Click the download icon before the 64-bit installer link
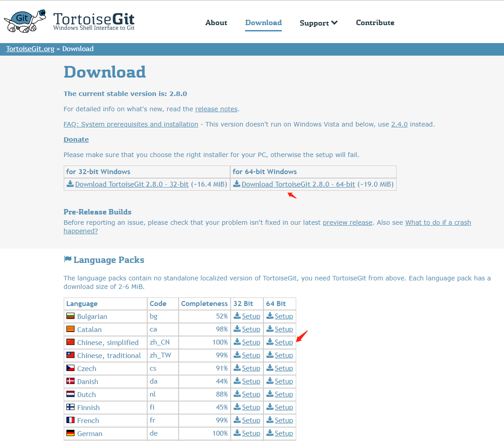504x441 pixels. click(x=237, y=184)
